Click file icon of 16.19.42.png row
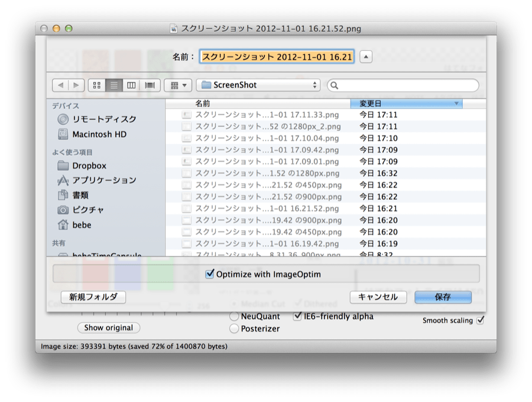The width and height of the screenshot is (532, 402). pos(186,244)
